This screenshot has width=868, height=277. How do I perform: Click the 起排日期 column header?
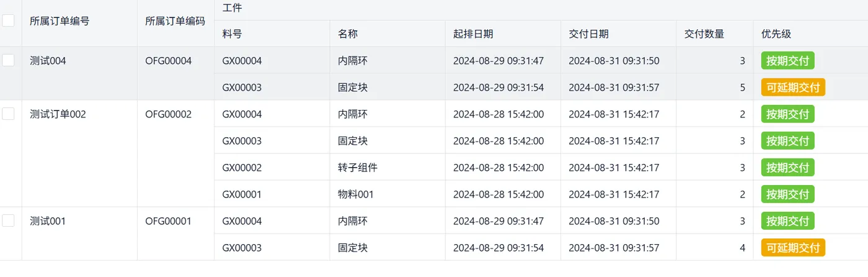[x=473, y=34]
